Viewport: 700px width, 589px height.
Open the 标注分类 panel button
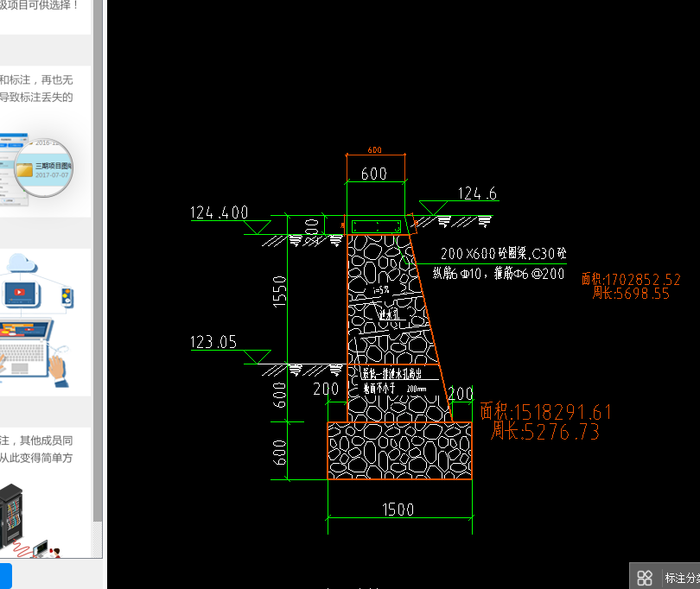[x=681, y=578]
